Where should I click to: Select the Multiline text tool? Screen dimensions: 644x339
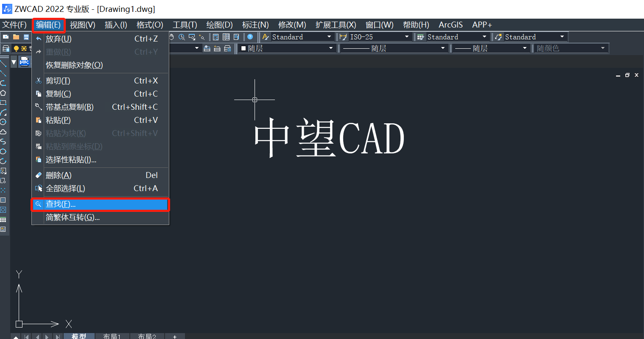pyautogui.click(x=3, y=229)
